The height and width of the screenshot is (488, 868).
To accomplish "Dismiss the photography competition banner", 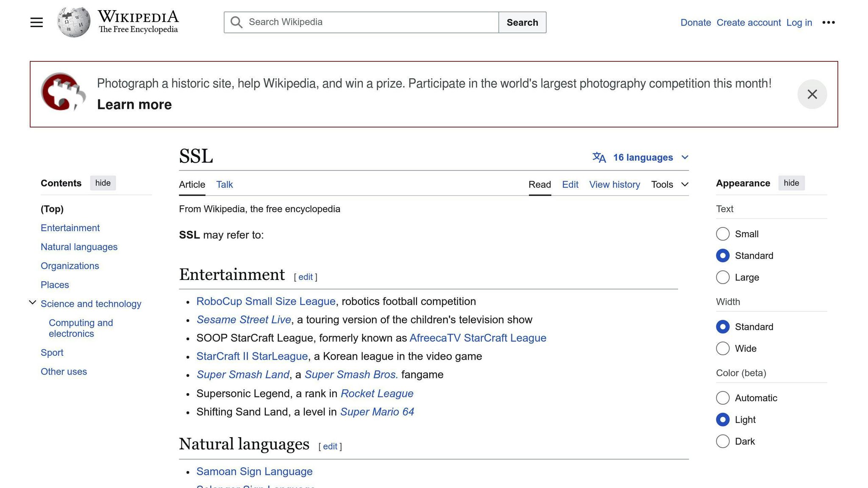I will click(x=812, y=94).
